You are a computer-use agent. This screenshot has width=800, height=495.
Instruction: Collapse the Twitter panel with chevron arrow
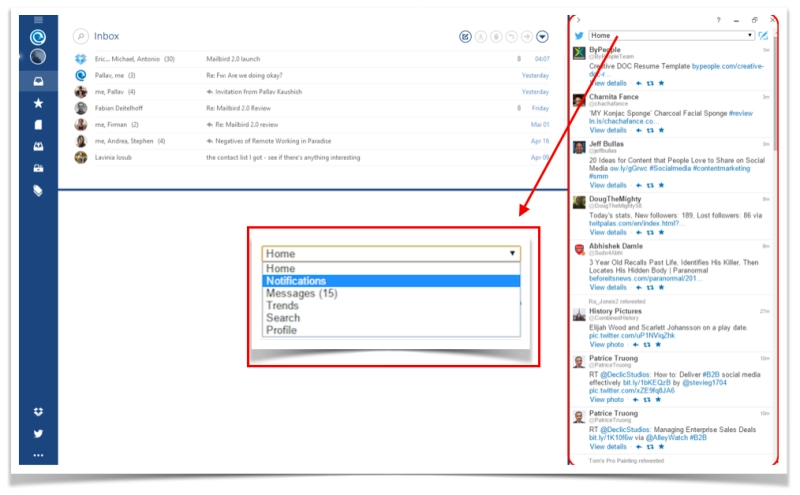[x=578, y=20]
